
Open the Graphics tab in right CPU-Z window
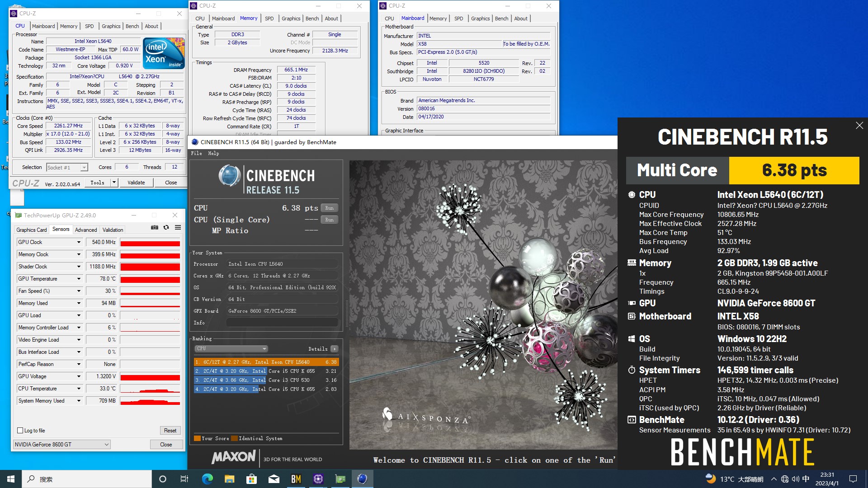click(x=480, y=19)
